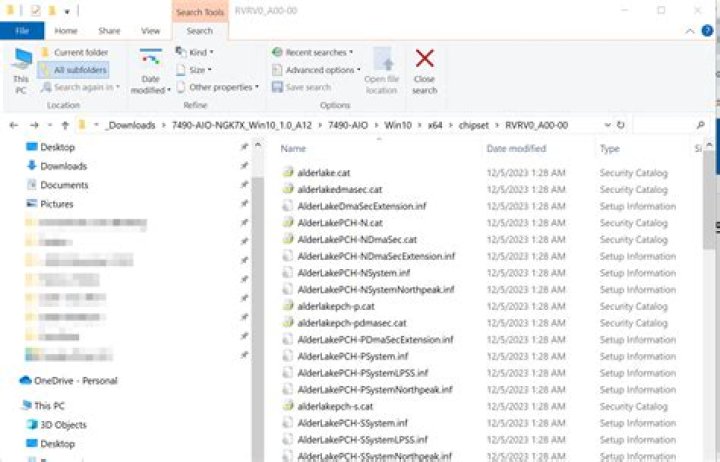Select Documents in Quick access

[x=64, y=185]
